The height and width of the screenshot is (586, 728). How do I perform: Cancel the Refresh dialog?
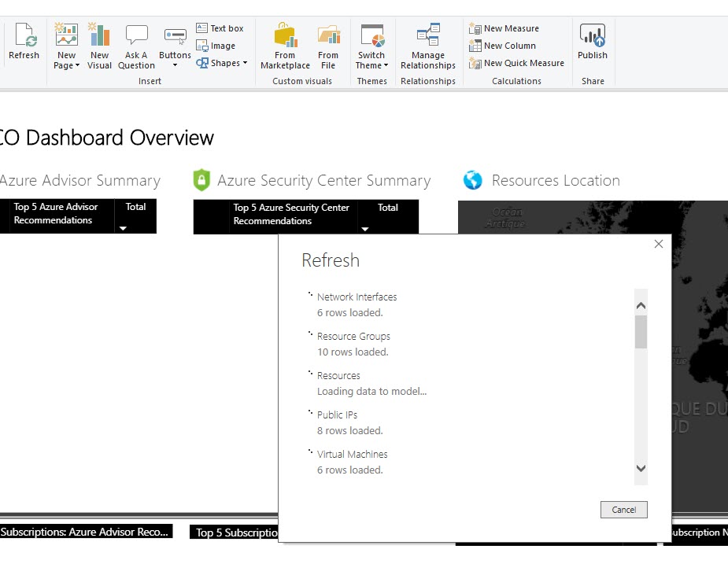(623, 510)
